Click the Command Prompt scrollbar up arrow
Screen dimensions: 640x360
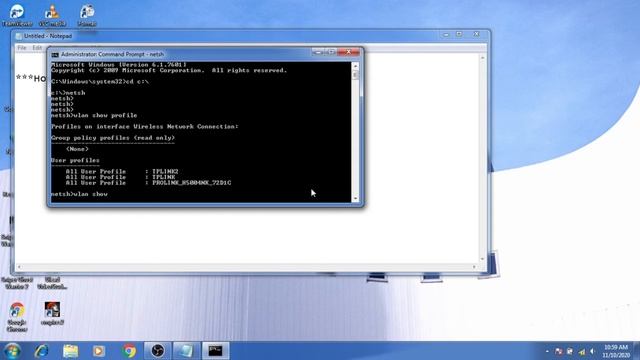[355, 66]
